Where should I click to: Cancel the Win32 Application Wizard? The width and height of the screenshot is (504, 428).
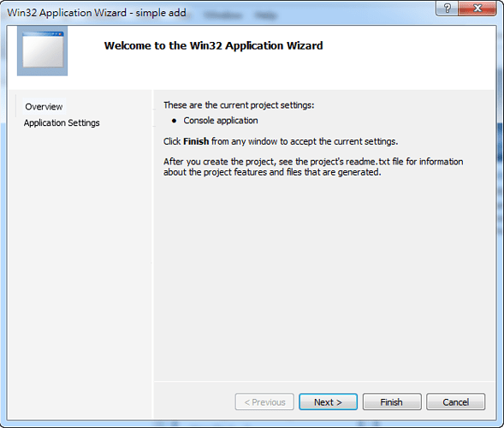tap(455, 401)
